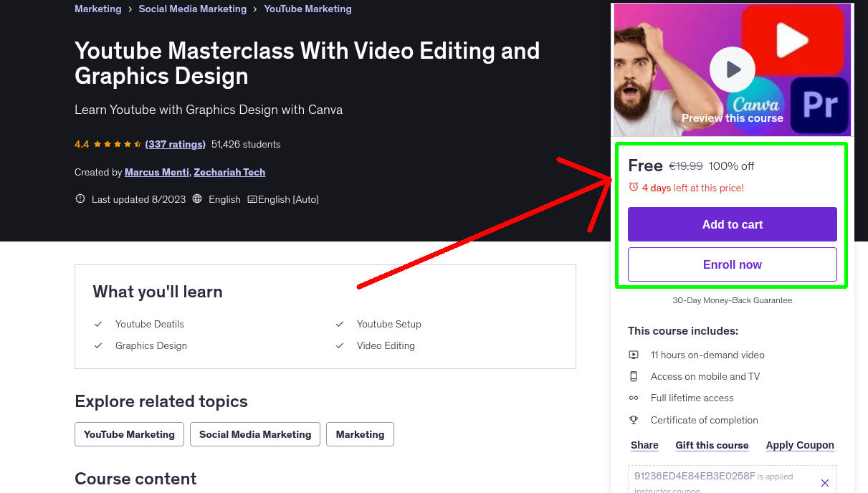The width and height of the screenshot is (868, 493).
Task: Select the Marketing topic tag
Action: 360,434
